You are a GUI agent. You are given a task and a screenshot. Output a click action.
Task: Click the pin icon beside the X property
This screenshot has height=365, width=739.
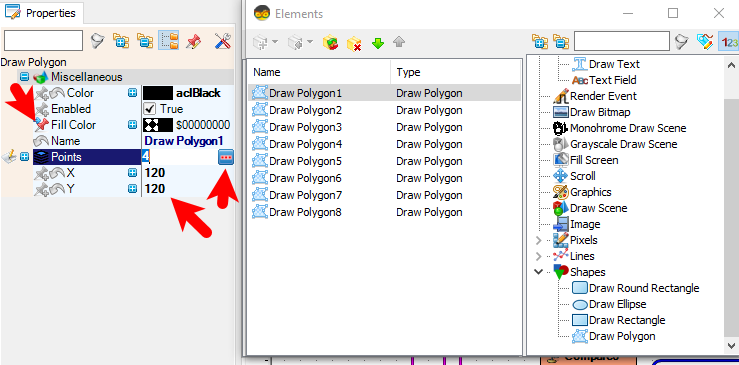[x=42, y=173]
